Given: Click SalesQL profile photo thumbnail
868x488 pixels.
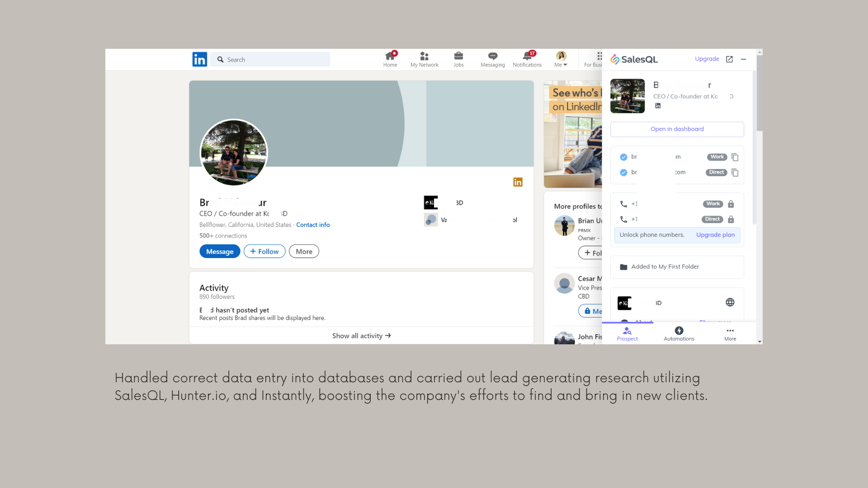Looking at the screenshot, I should pos(627,96).
